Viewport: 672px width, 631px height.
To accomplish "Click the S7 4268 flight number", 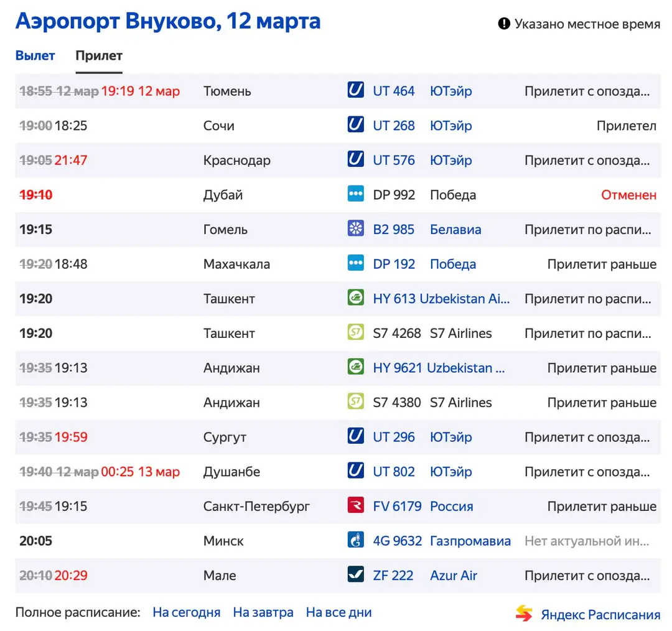I will [x=397, y=333].
